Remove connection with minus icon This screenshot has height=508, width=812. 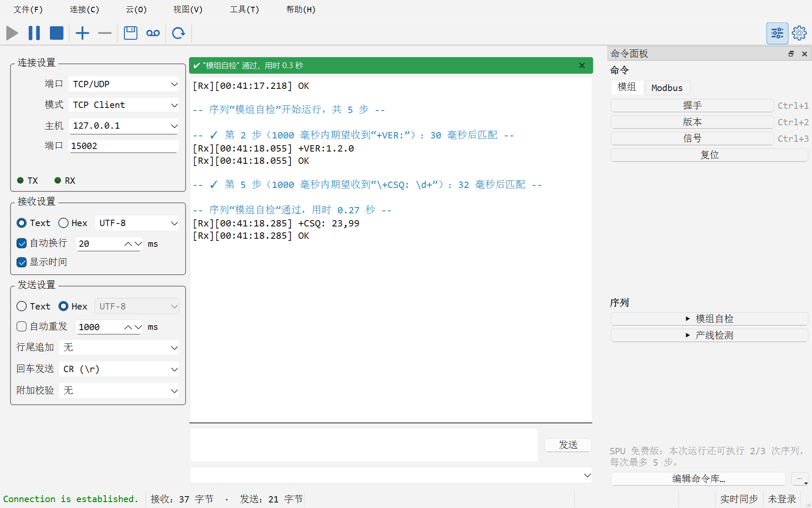coord(105,33)
